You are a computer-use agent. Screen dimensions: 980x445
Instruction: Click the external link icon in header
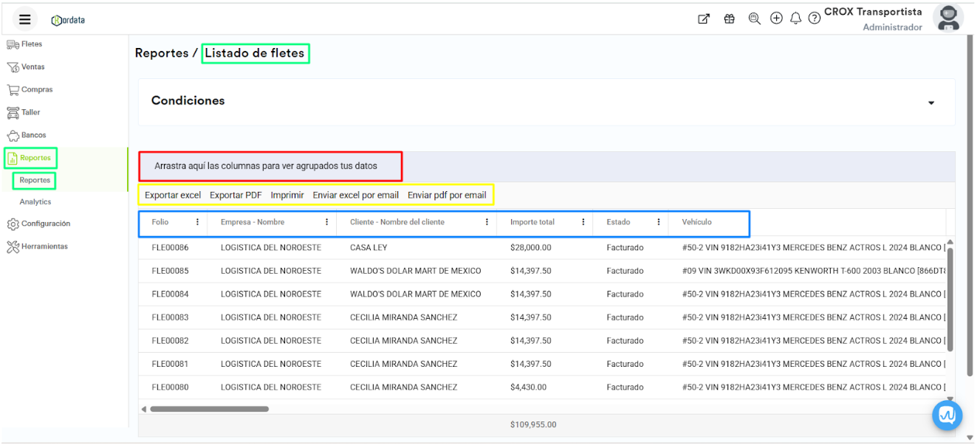[x=704, y=19]
